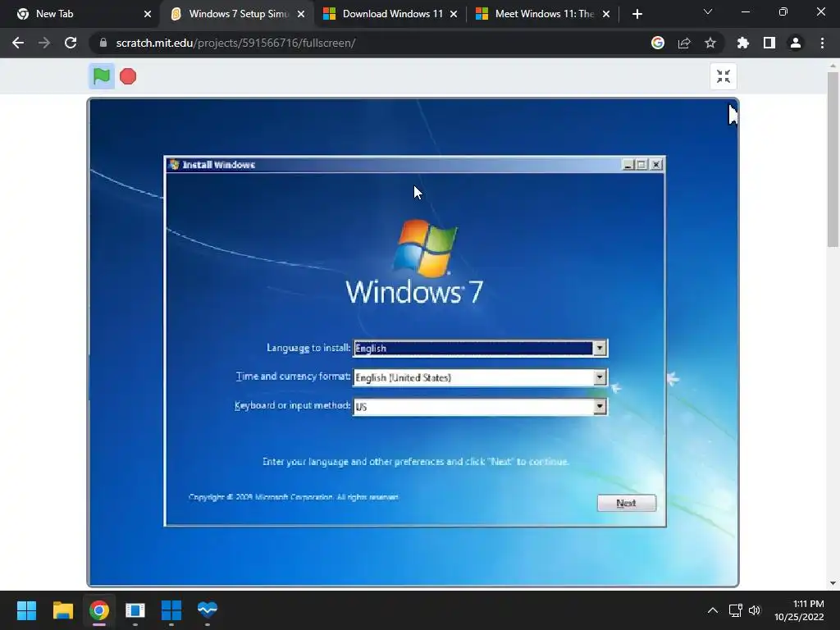Open the heart monitor taskbar app

point(208,610)
